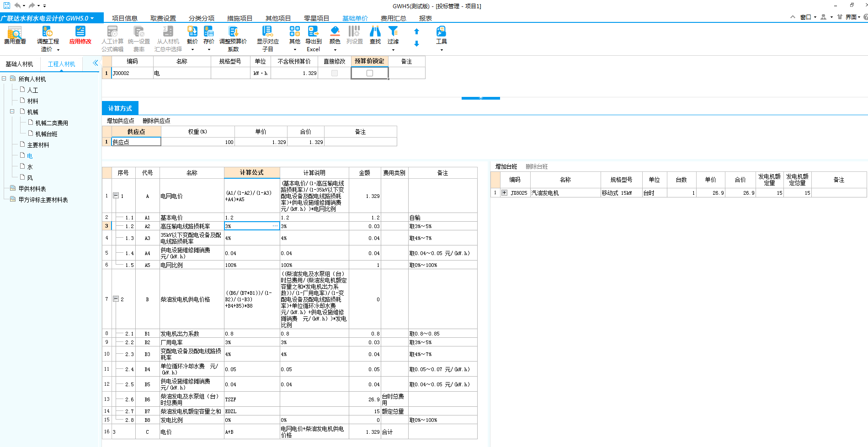This screenshot has height=447, width=868.
Task: Toggle 直接修改 checkbox for J00002 row
Action: (x=335, y=73)
